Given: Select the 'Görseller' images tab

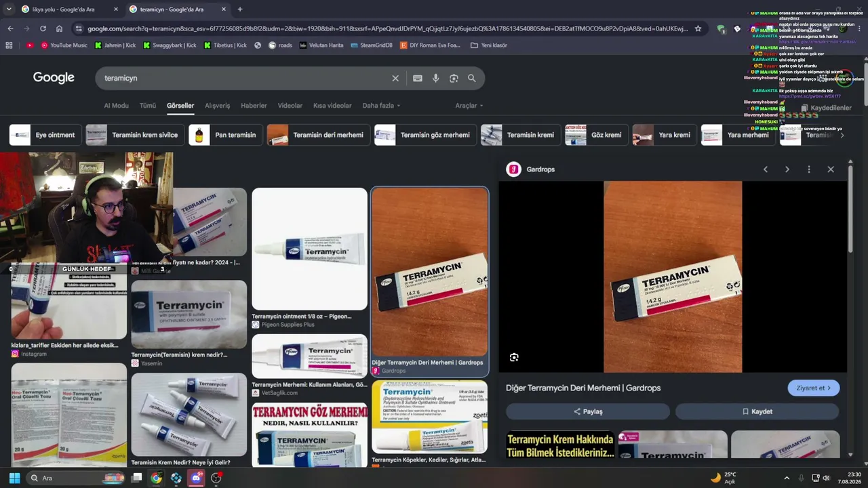Looking at the screenshot, I should [180, 106].
